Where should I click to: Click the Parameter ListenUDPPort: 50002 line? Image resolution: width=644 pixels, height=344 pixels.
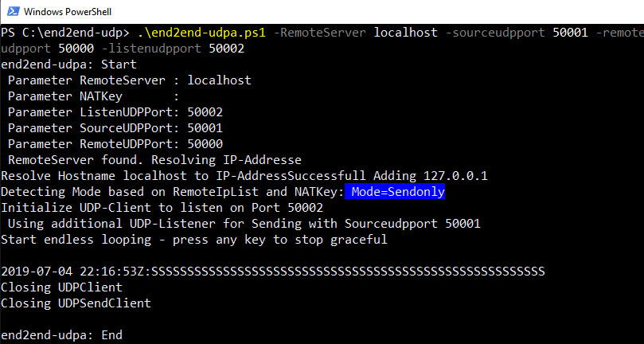pyautogui.click(x=115, y=112)
